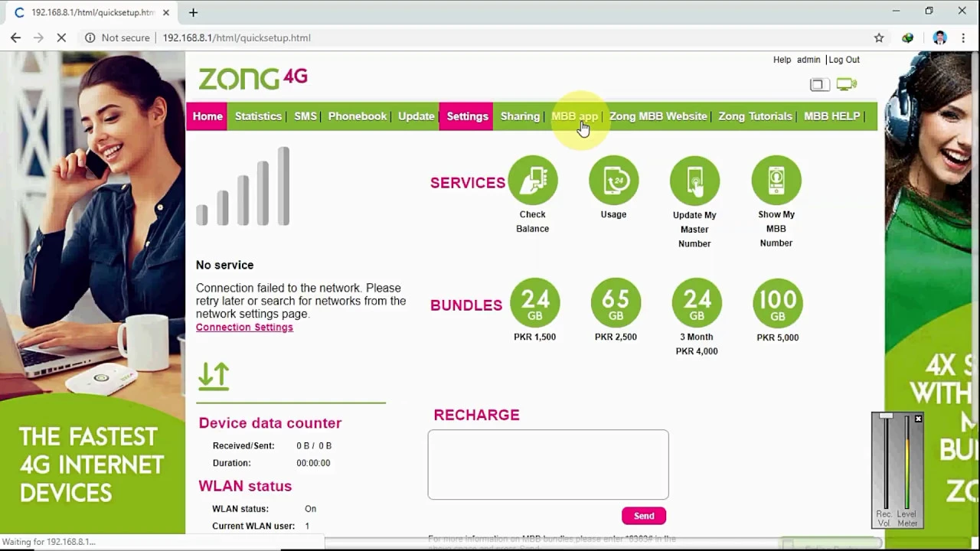980x551 pixels.
Task: Click into the Recharge text box
Action: pos(548,465)
